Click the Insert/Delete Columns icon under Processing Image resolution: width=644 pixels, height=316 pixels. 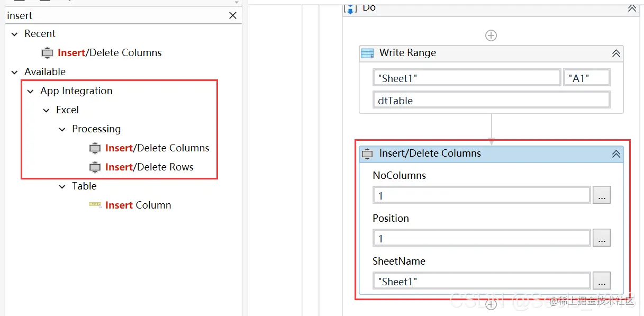(x=95, y=148)
